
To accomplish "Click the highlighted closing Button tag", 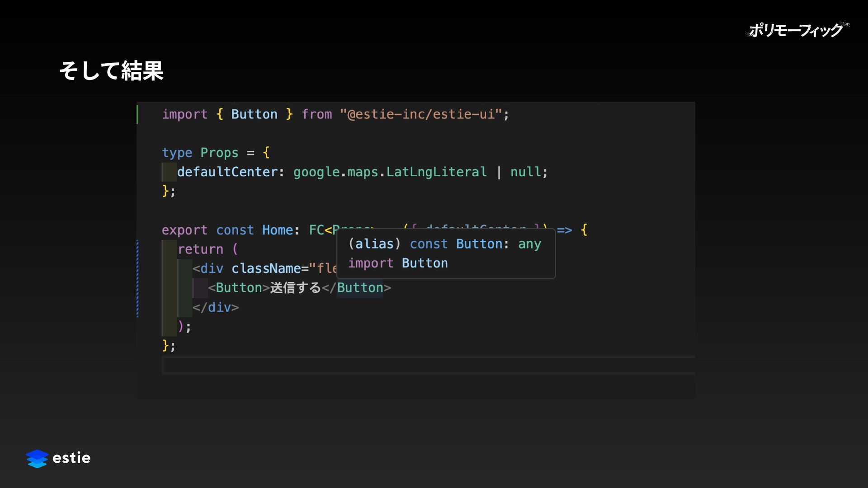I will tap(360, 288).
